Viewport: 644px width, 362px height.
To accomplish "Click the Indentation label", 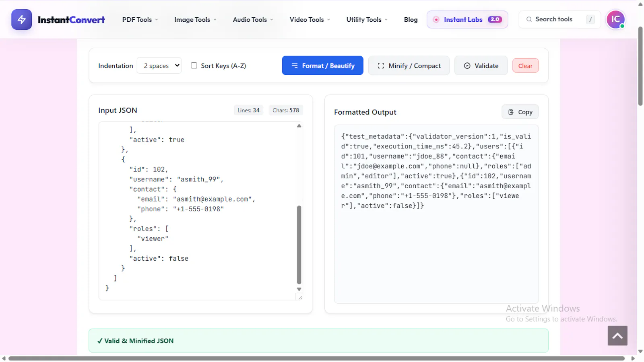I will [116, 66].
